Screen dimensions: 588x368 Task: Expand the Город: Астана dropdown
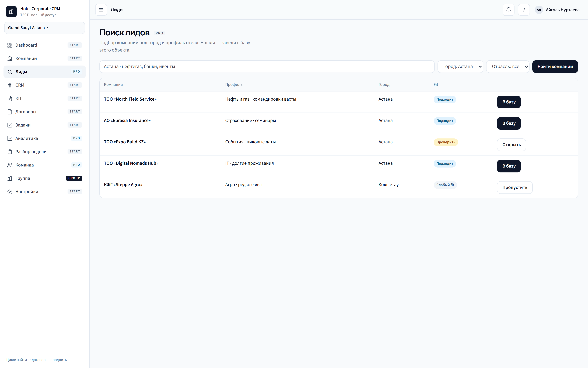(x=460, y=66)
